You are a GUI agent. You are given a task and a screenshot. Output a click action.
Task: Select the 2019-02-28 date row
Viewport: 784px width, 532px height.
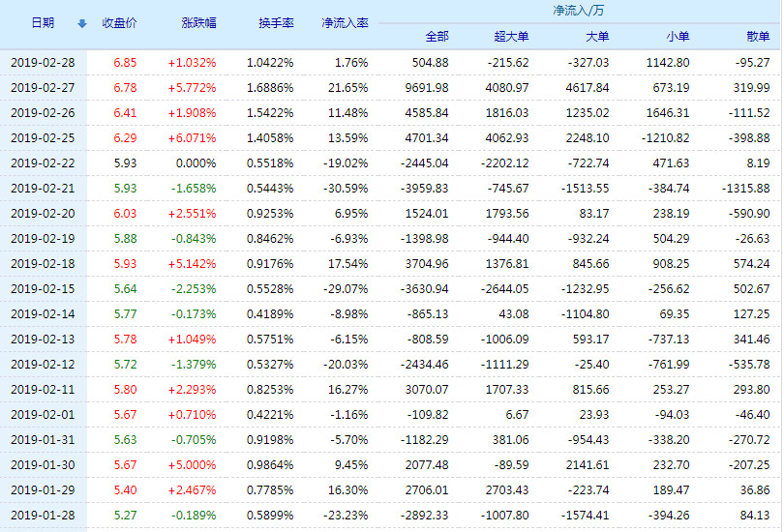pos(43,63)
